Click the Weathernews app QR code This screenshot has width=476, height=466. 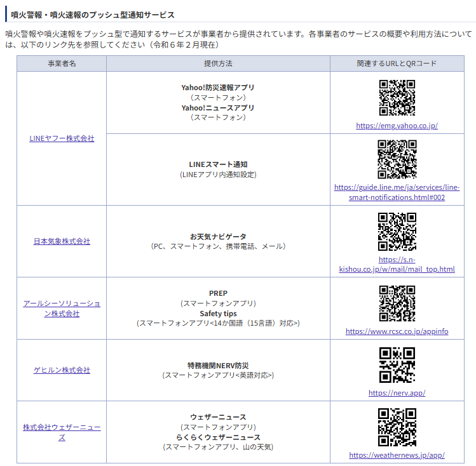coord(397,427)
